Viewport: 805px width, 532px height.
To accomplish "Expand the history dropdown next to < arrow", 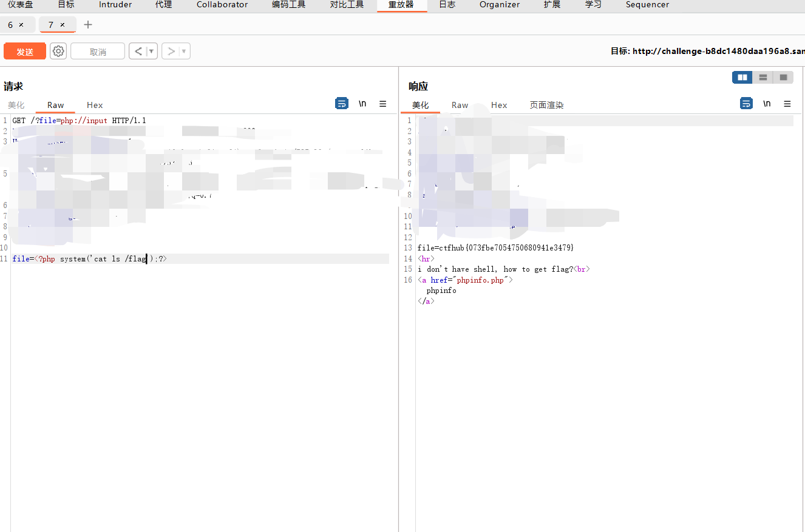I will (x=152, y=52).
